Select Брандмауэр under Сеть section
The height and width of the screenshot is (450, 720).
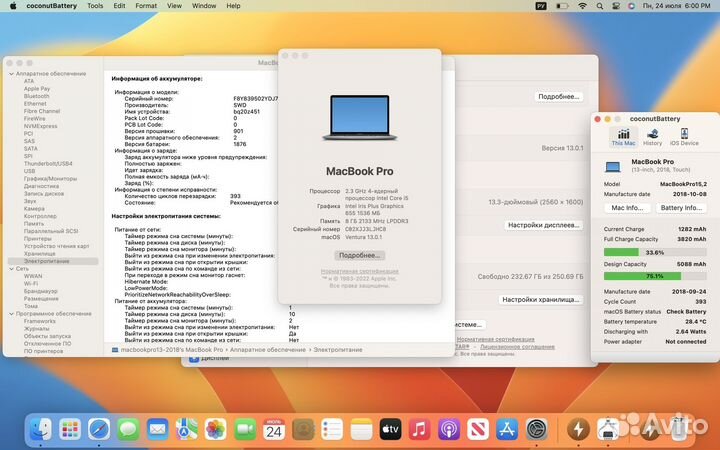(x=40, y=291)
